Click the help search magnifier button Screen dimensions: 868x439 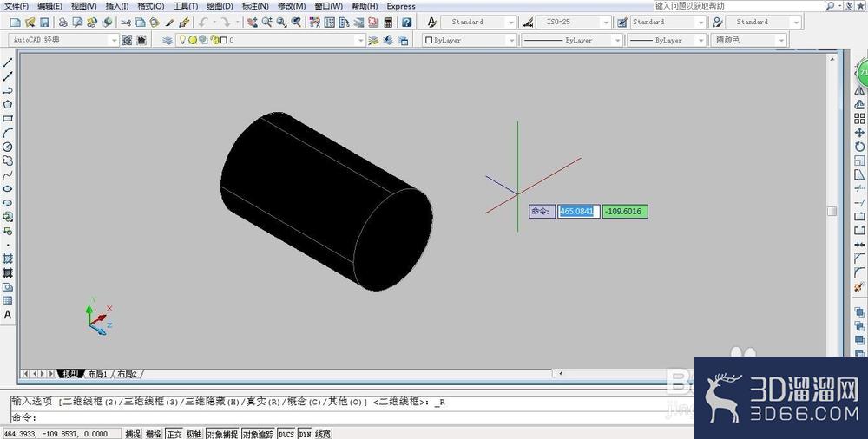pos(831,5)
